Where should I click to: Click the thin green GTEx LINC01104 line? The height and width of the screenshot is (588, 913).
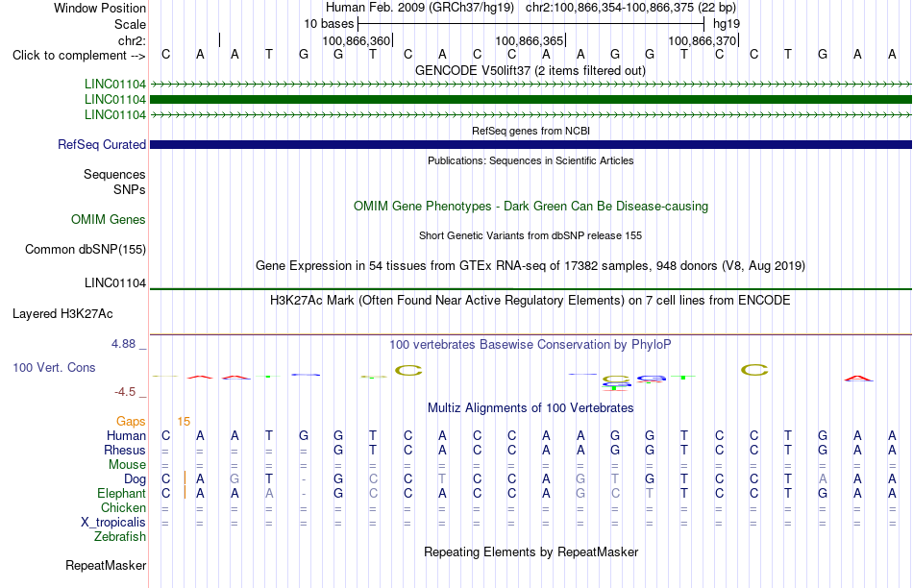(x=531, y=289)
